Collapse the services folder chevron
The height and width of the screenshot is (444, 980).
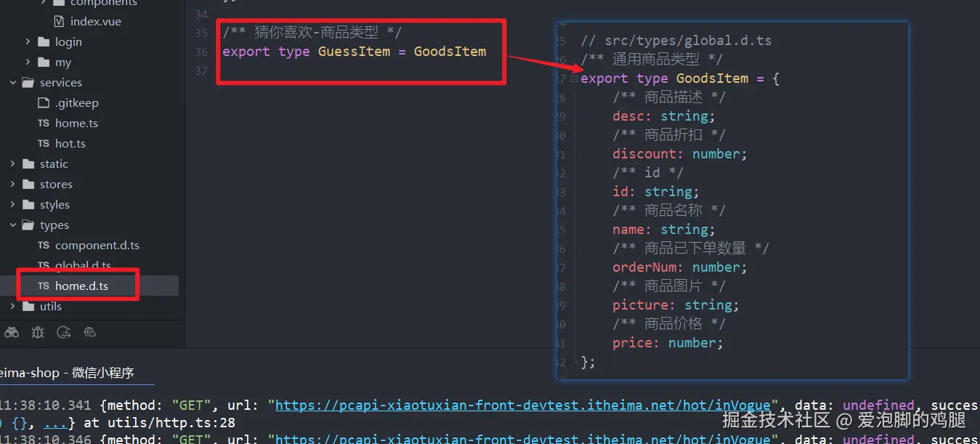13,83
